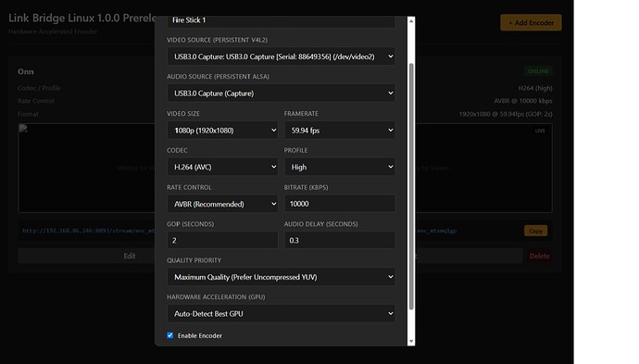The width and height of the screenshot is (639, 364).
Task: Change the Framerate 59.94 fps dropdown
Action: tap(340, 131)
